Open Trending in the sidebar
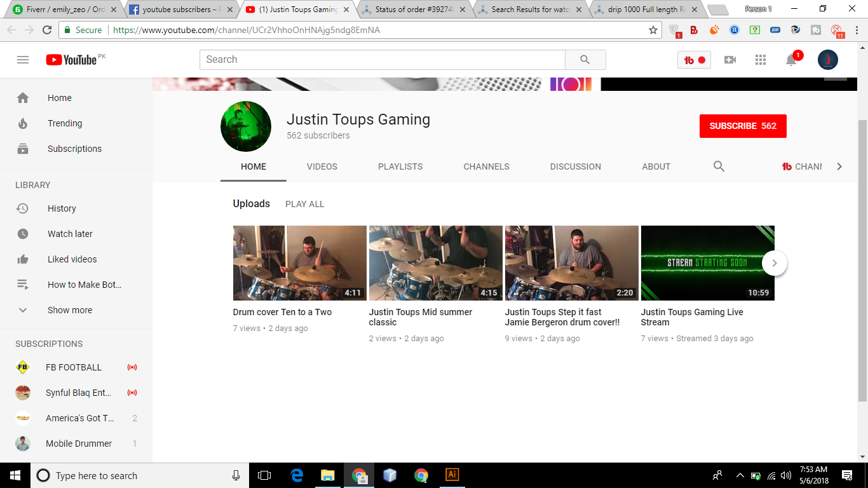This screenshot has height=488, width=868. [x=65, y=123]
